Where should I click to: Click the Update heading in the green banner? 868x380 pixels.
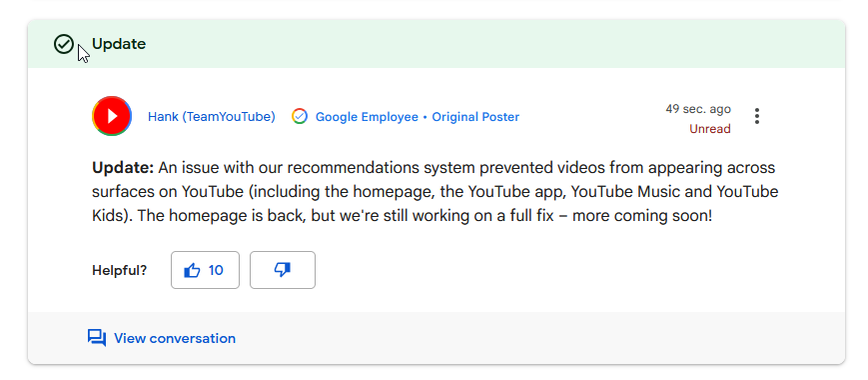tap(119, 44)
